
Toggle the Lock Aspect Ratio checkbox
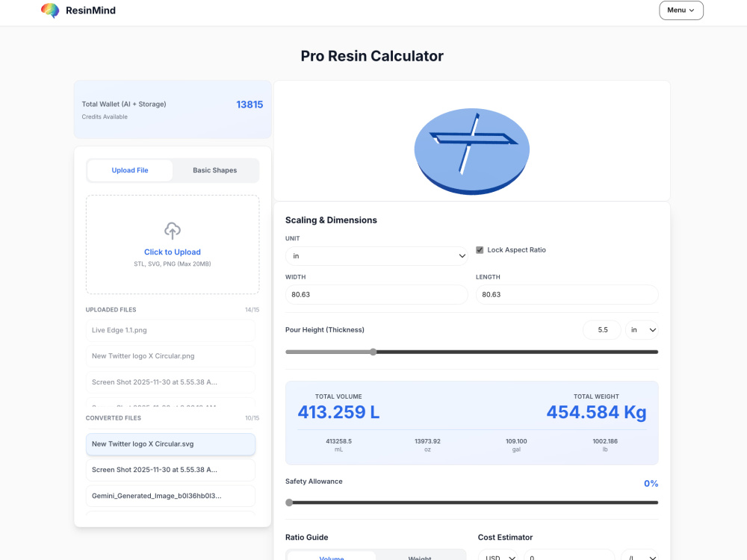tap(480, 250)
